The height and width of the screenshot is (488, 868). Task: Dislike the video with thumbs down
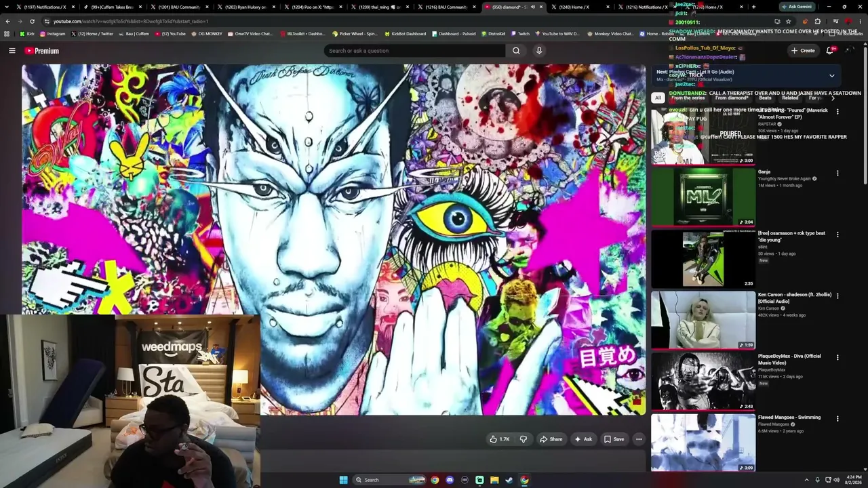[x=523, y=439]
